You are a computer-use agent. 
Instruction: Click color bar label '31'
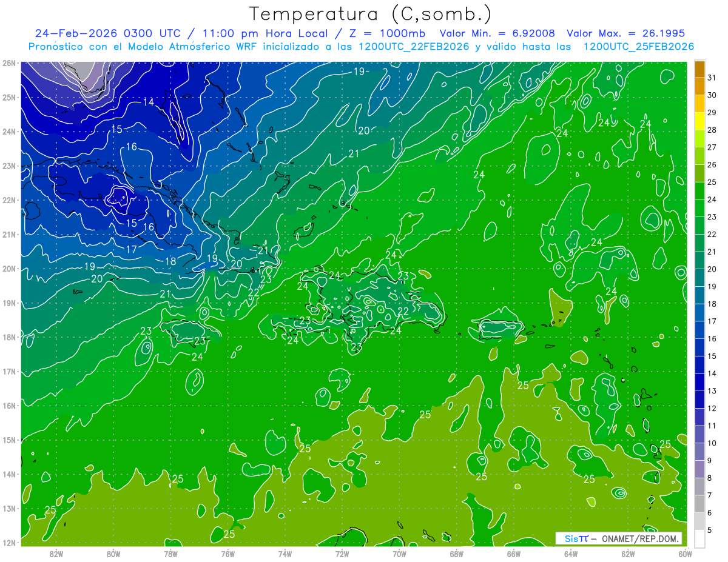pos(712,78)
